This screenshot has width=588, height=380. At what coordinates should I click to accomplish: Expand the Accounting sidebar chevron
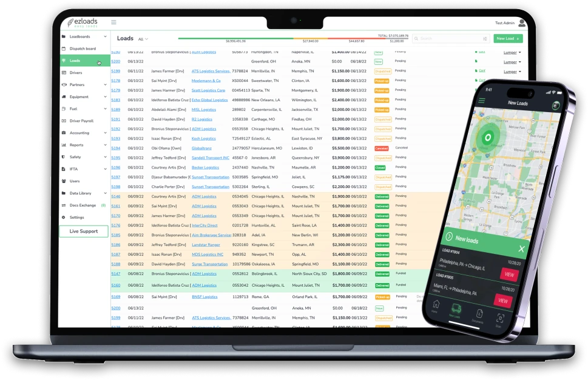tap(105, 133)
